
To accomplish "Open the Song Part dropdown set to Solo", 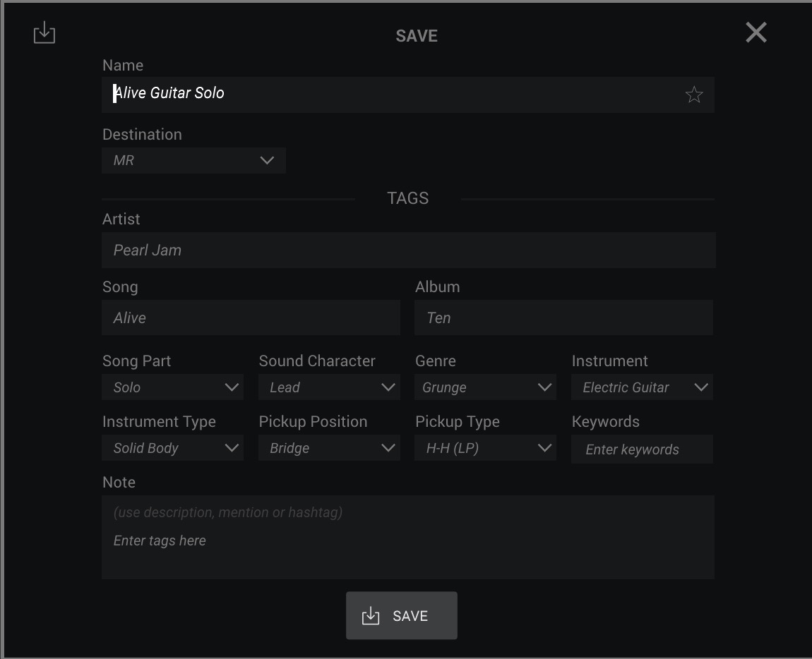I will coord(173,387).
